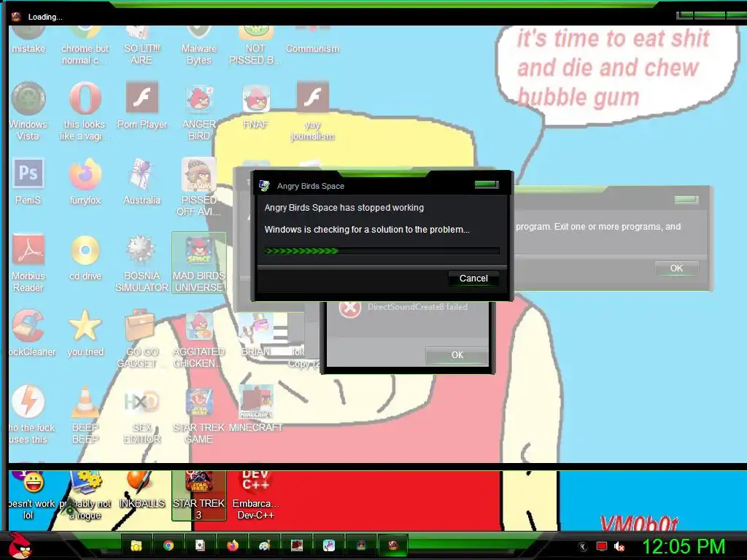Click the red X error icon in the DirectSound dialog
747x560 pixels.
click(x=349, y=308)
